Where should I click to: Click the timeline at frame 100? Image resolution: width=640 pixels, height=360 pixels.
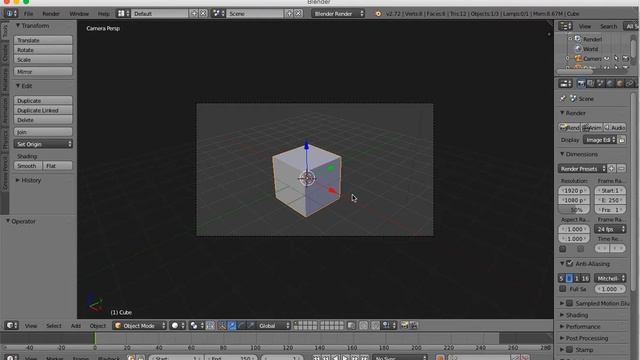[255, 338]
